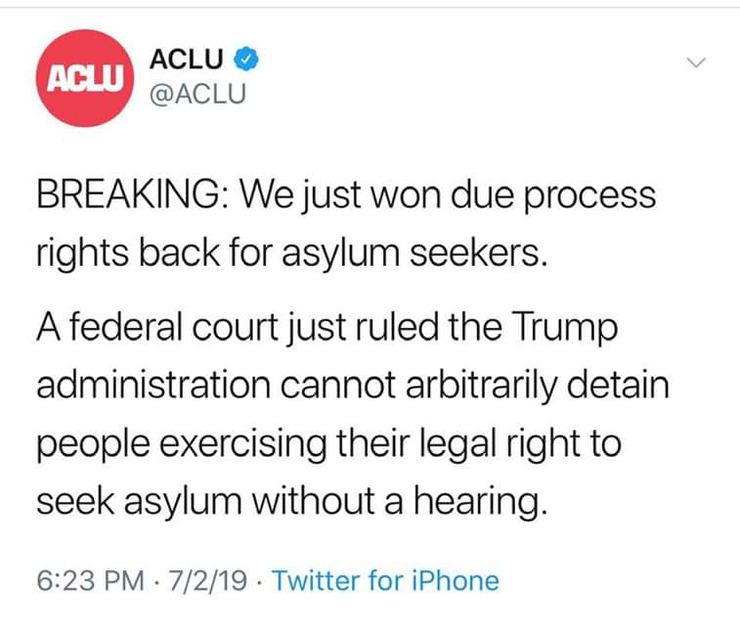Open the red ACLU profile avatar

tap(85, 78)
